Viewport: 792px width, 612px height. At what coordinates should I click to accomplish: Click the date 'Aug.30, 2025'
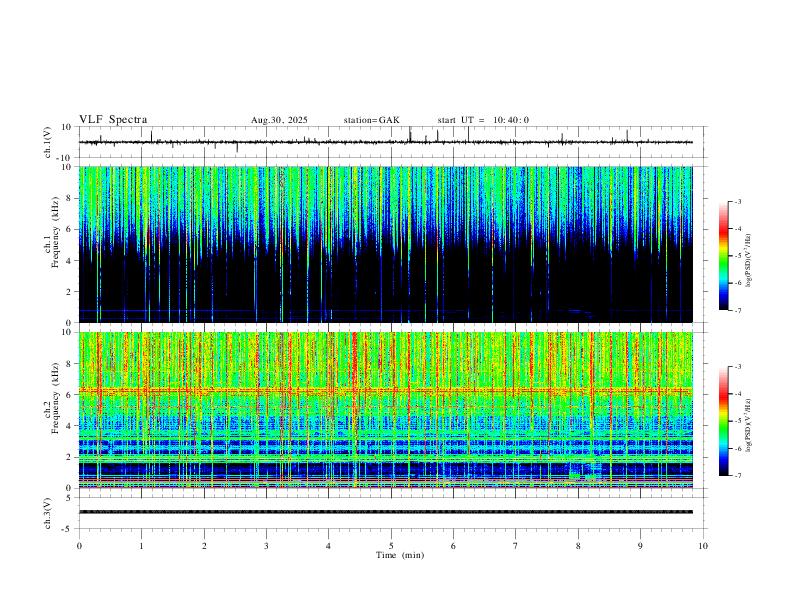point(279,120)
